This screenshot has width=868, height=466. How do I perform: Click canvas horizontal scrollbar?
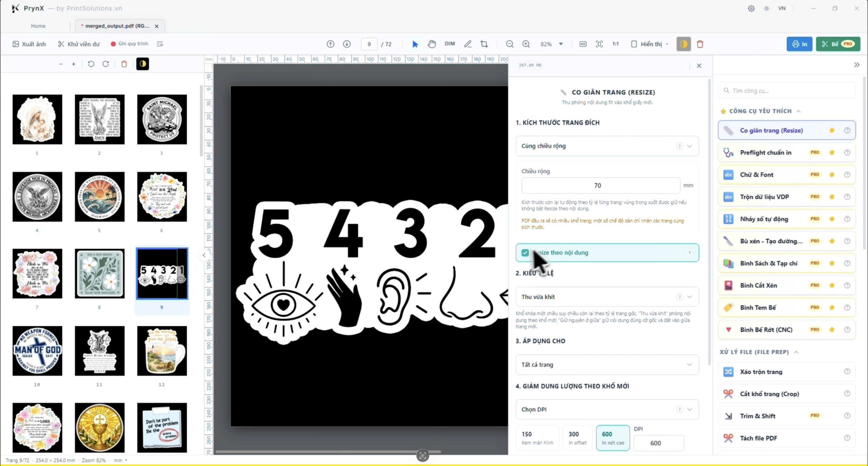(328, 452)
